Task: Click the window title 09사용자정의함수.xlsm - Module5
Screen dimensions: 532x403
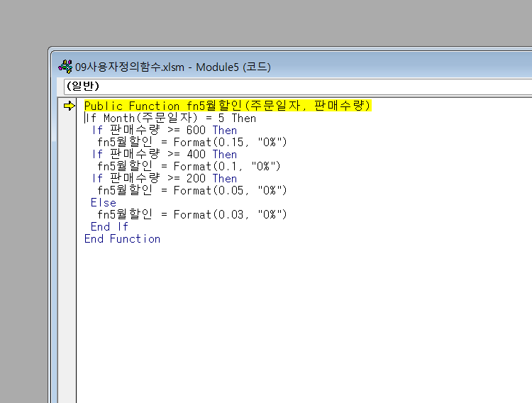Action: point(172,67)
